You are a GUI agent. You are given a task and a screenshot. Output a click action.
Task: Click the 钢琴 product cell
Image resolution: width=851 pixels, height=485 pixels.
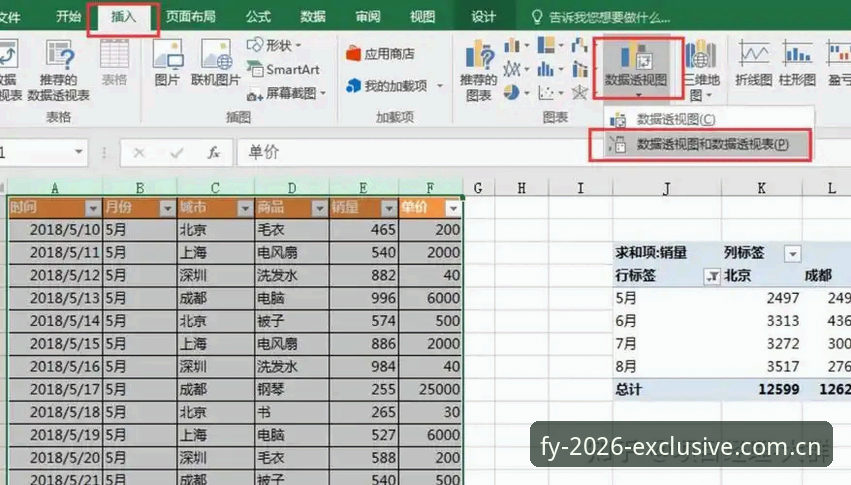click(291, 389)
